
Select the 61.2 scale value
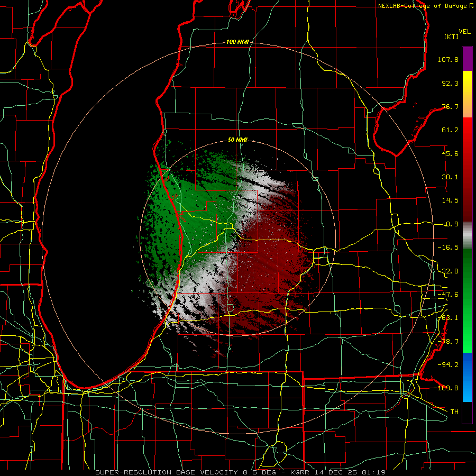tap(450, 130)
